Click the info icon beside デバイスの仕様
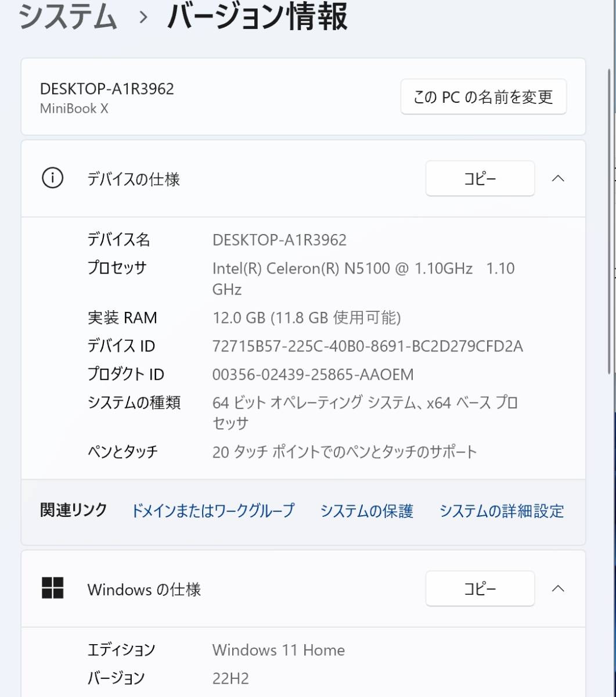This screenshot has width=616, height=697. (x=52, y=179)
